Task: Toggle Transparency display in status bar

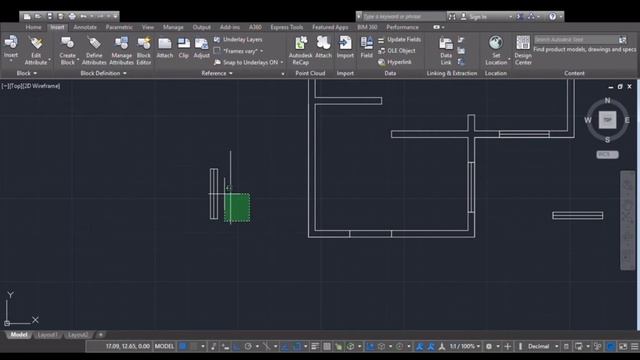Action: tap(327, 347)
